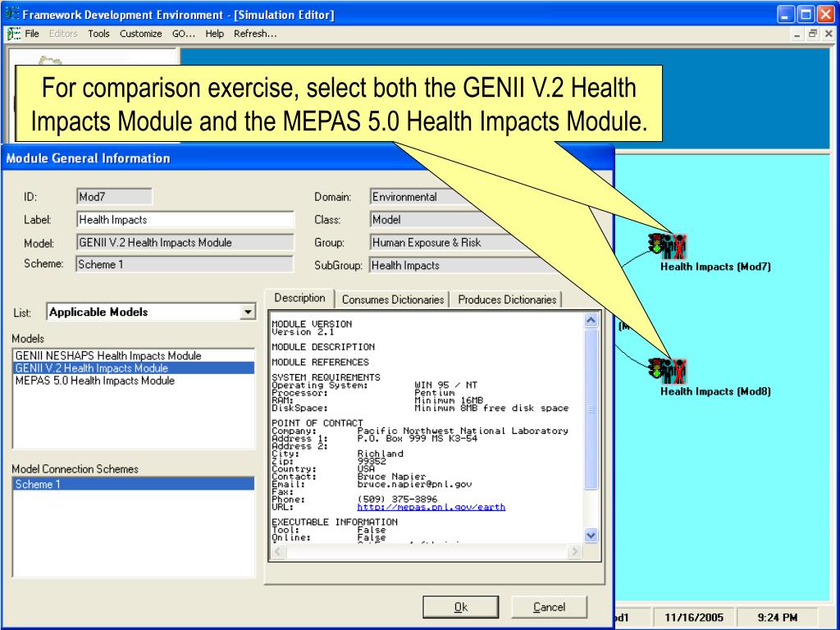
Task: Switch to the Produces Dictionaries tab
Action: (x=507, y=299)
